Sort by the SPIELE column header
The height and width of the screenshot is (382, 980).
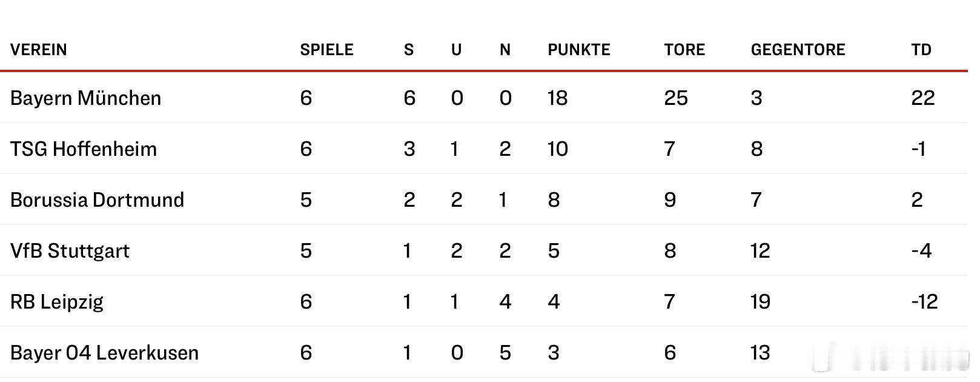[x=326, y=50]
